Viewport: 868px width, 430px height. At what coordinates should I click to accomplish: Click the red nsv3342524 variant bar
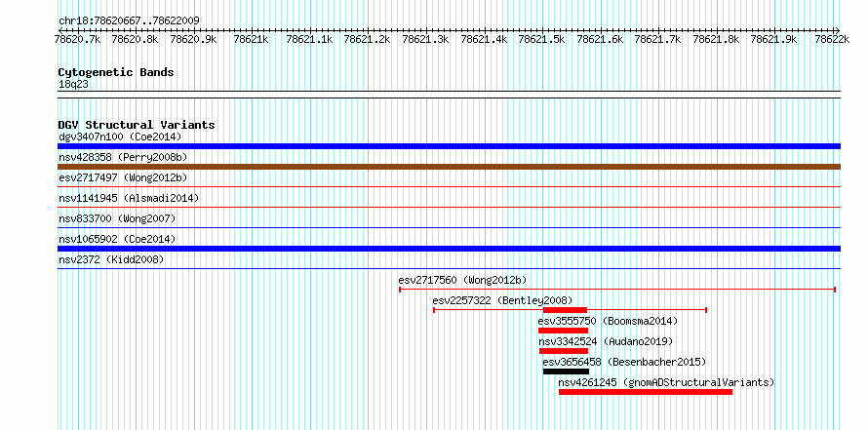(564, 351)
